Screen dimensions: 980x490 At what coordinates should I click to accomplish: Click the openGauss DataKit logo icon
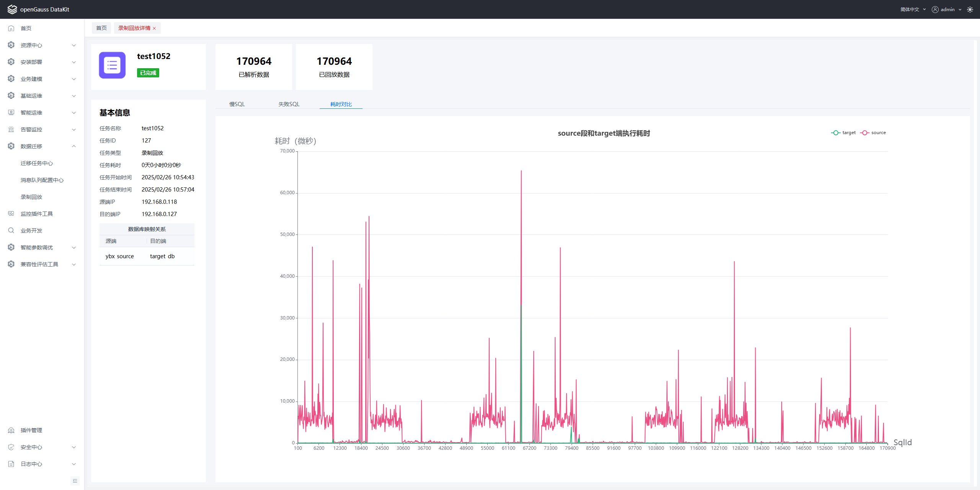point(12,9)
